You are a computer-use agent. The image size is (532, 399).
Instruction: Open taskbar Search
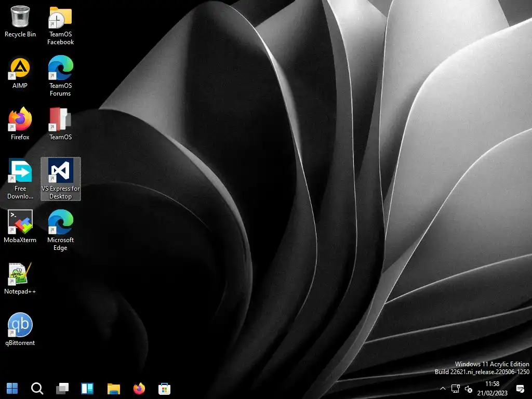tap(37, 389)
